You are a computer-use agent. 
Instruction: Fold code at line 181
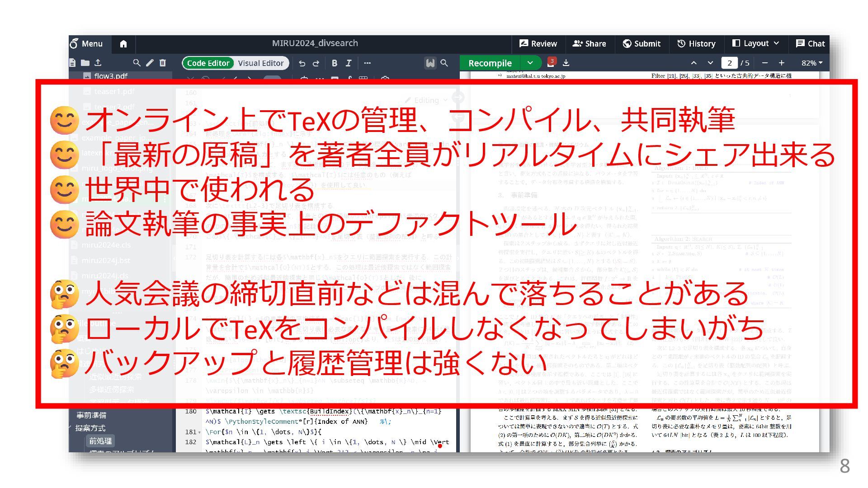pyautogui.click(x=199, y=432)
